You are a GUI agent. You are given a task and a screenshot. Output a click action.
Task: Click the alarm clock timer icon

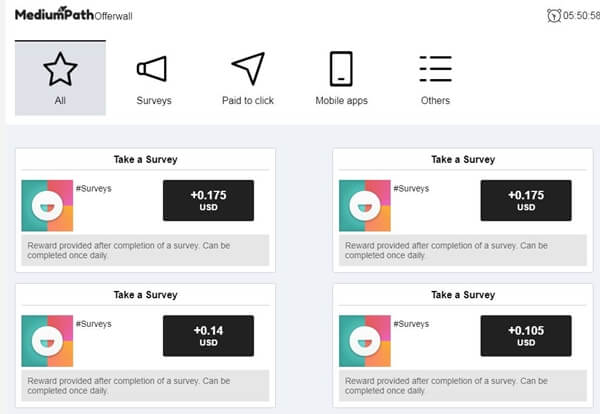click(554, 16)
